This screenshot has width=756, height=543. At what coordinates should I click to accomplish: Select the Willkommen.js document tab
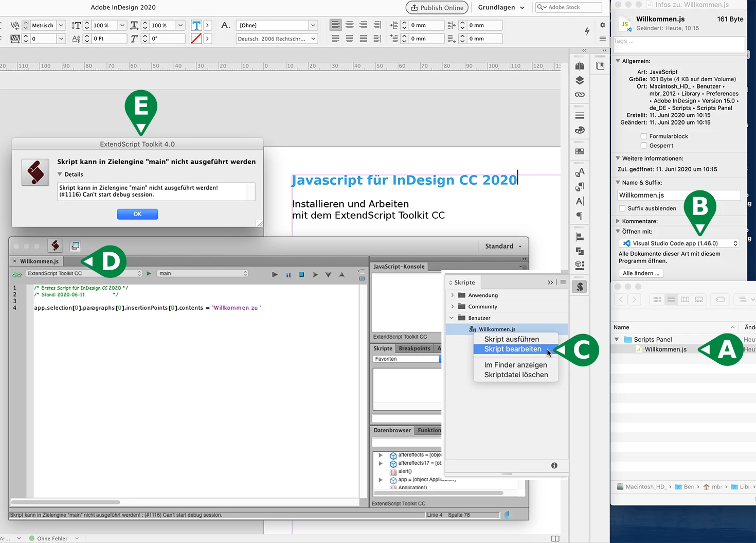39,261
